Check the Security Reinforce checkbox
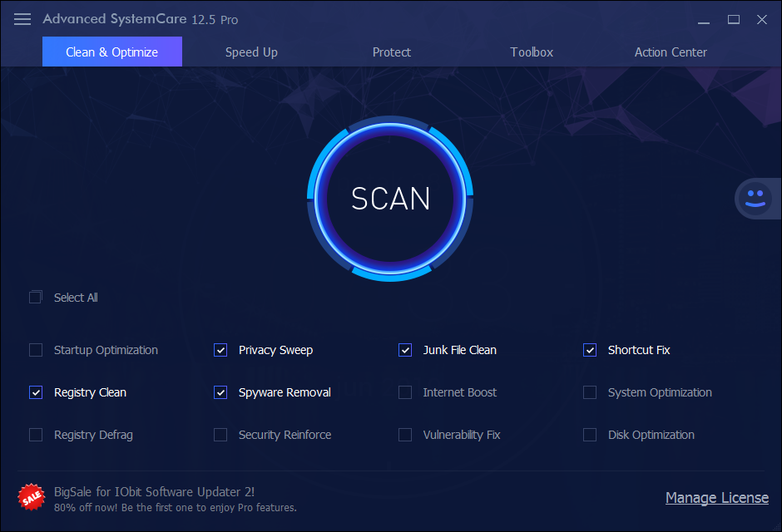 click(x=220, y=435)
